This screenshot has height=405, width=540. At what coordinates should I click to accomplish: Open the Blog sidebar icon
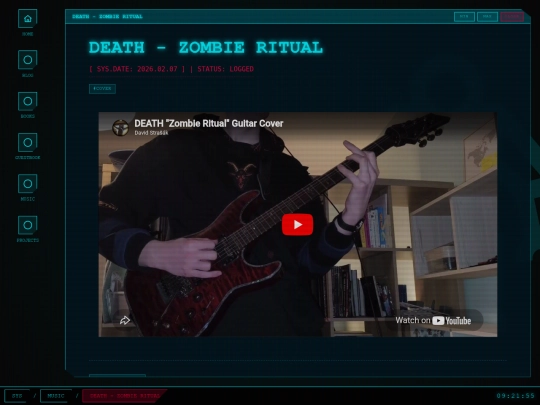pos(28,60)
